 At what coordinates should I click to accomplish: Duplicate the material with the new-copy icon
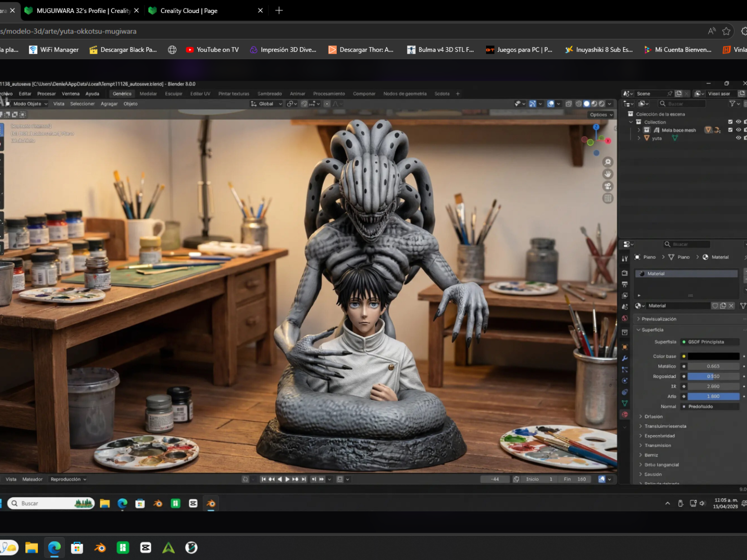[x=723, y=306]
